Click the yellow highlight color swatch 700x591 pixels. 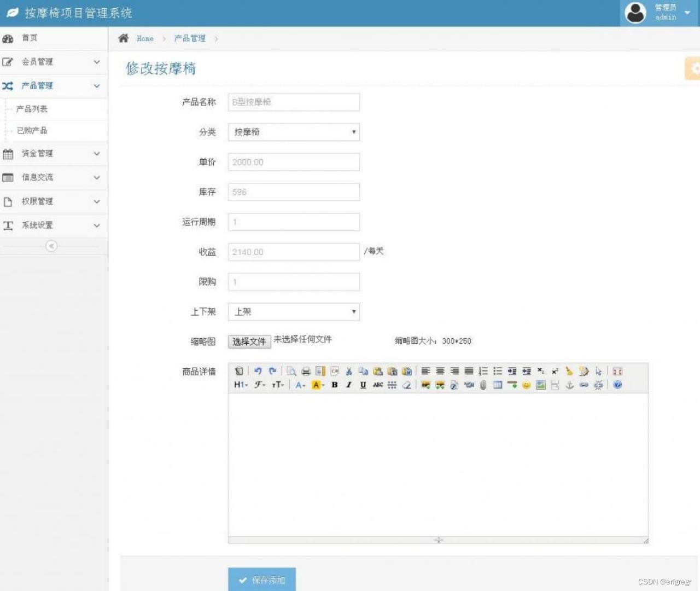tap(316, 385)
